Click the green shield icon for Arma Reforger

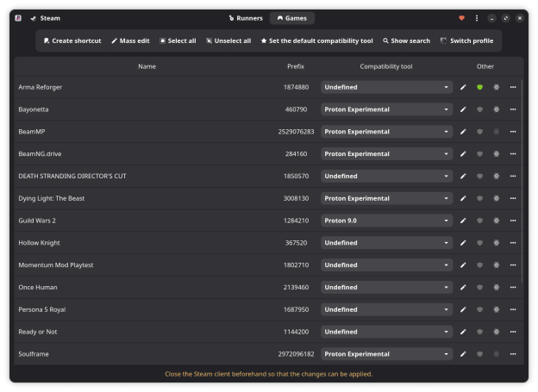(x=479, y=87)
